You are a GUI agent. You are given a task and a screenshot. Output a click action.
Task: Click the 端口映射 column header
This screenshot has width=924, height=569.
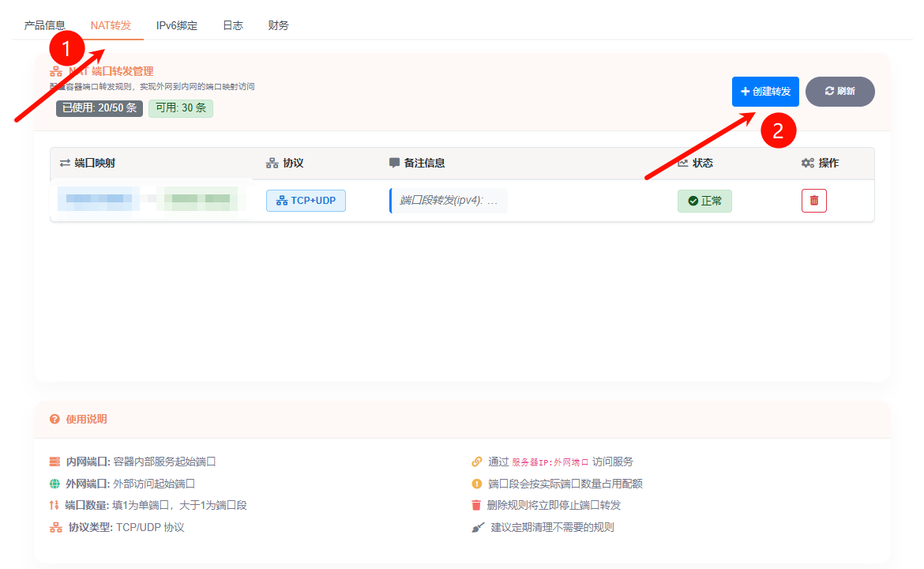click(x=95, y=163)
